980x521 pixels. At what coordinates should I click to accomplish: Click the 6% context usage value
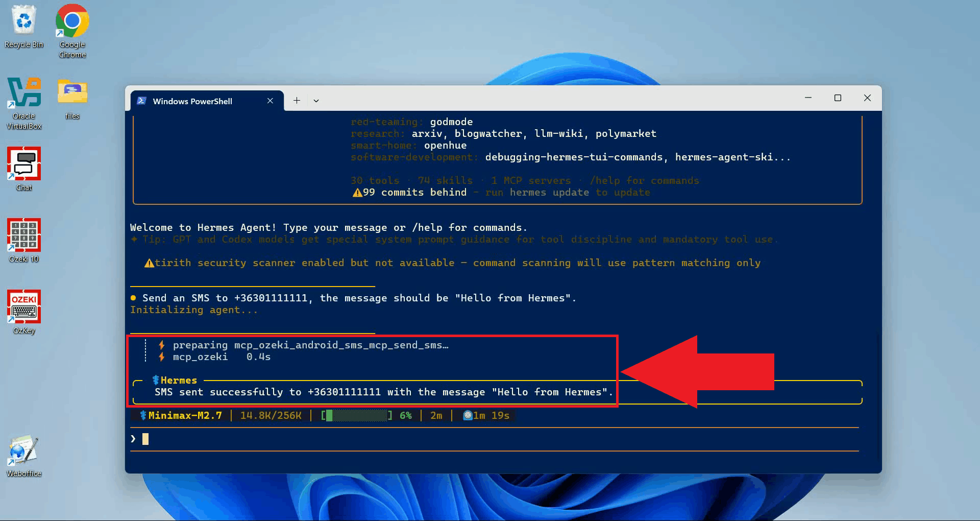[x=406, y=415]
